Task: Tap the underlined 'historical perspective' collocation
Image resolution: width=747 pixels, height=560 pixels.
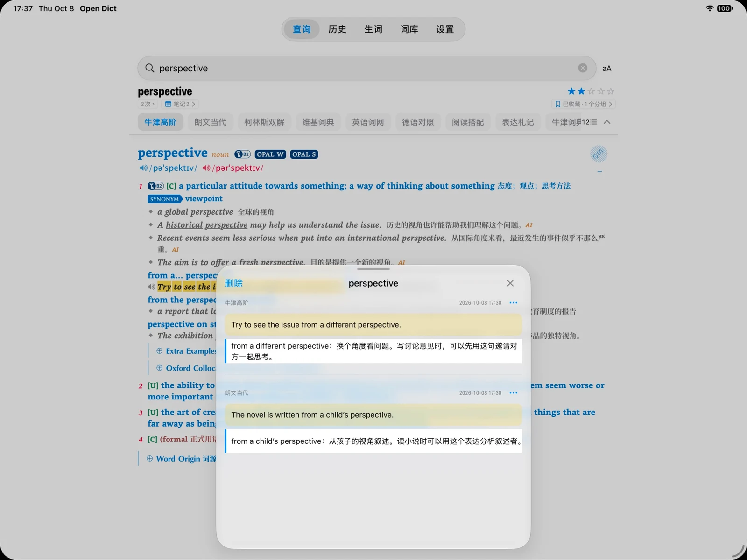Action: coord(206,225)
